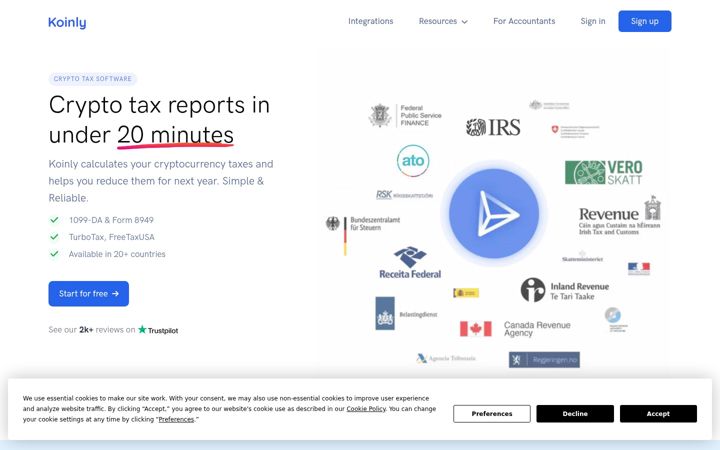The image size is (720, 450).
Task: Click the Koinly logo in the header
Action: click(67, 22)
